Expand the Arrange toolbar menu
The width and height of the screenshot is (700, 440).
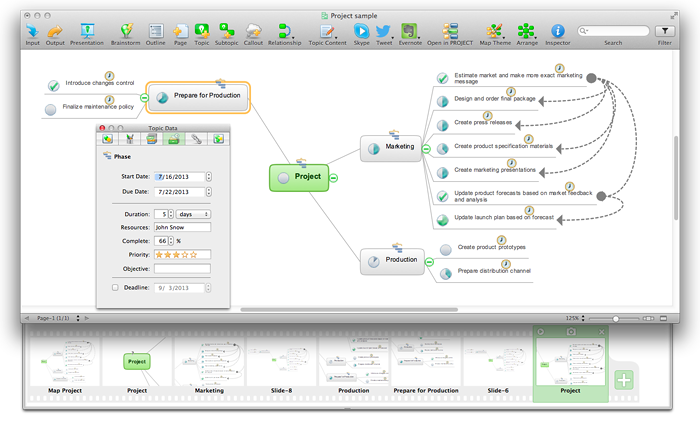coord(527,31)
